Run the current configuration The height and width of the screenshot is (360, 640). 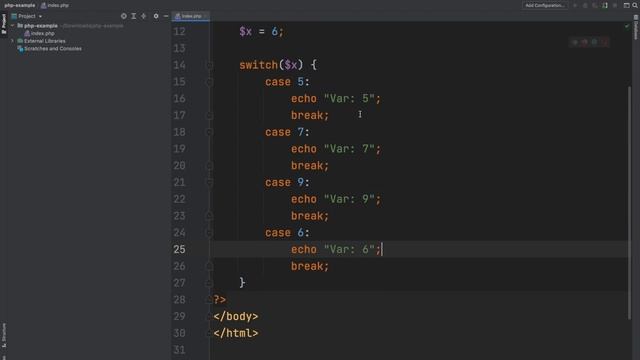575,5
